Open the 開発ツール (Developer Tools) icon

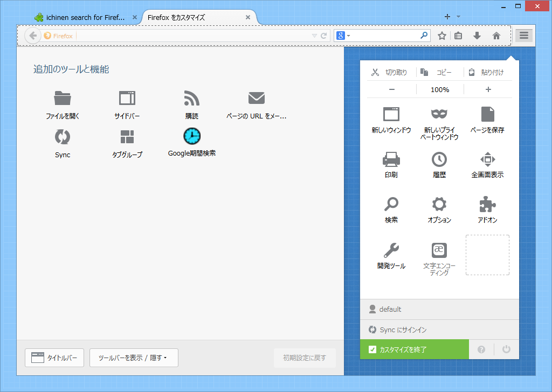point(390,250)
